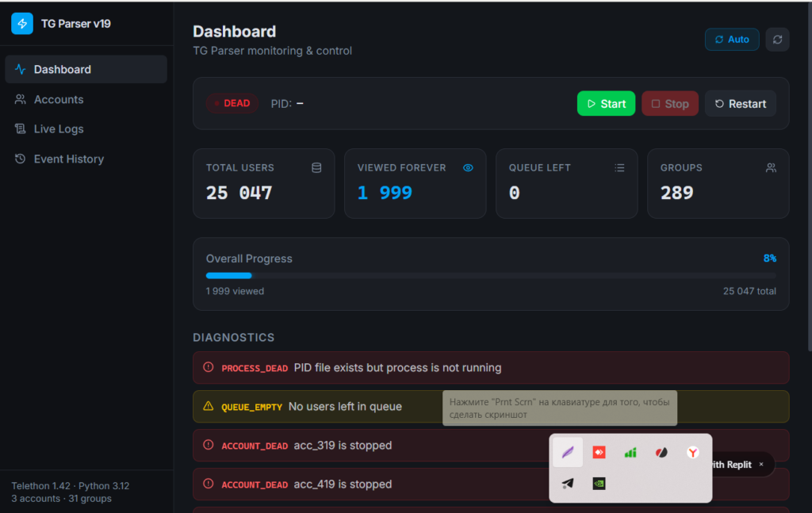Viewport: 812px width, 513px height.
Task: Restart the parser process
Action: point(741,104)
